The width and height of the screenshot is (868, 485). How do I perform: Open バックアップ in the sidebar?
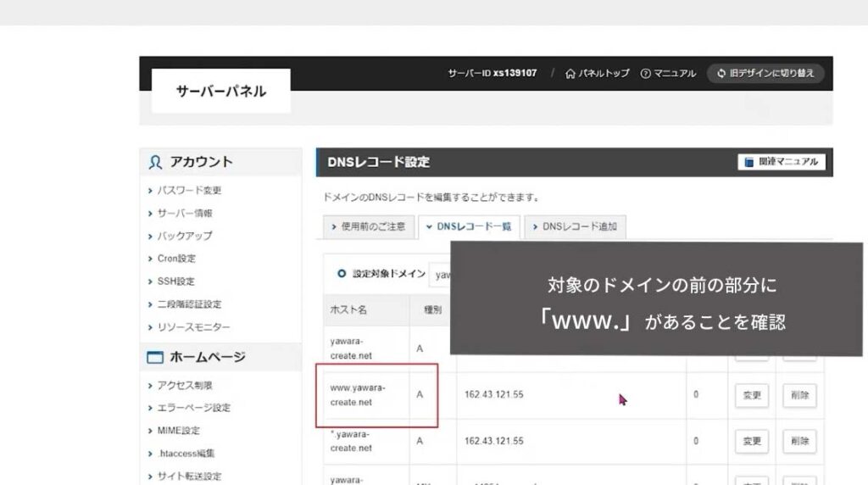coord(184,236)
